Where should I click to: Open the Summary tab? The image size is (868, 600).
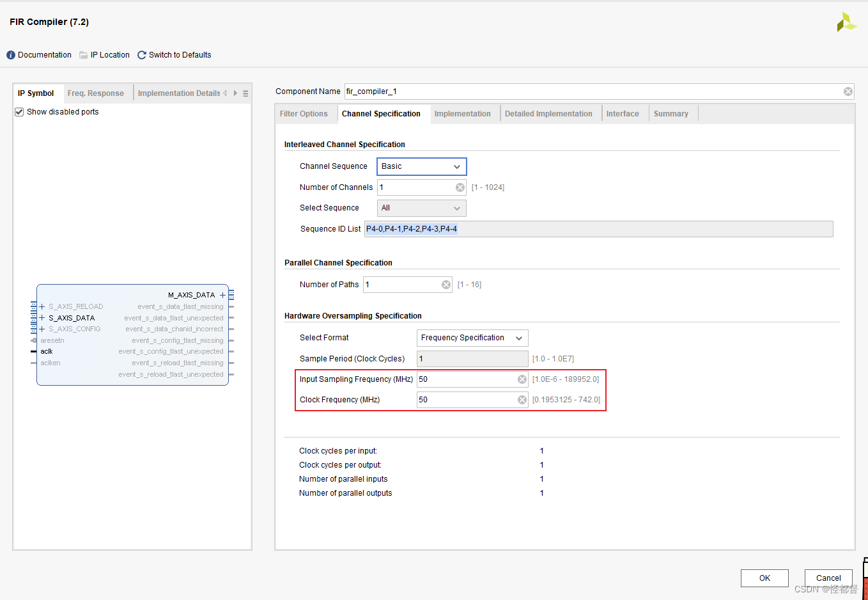[x=671, y=114]
